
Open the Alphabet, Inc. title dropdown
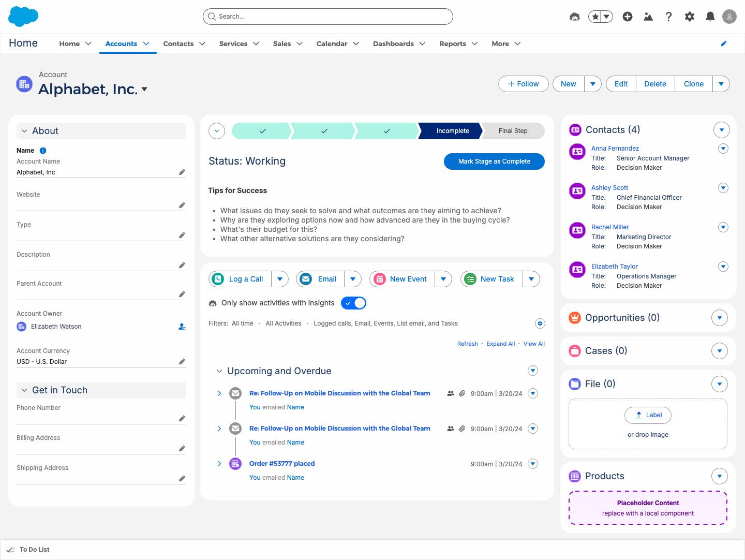(144, 90)
